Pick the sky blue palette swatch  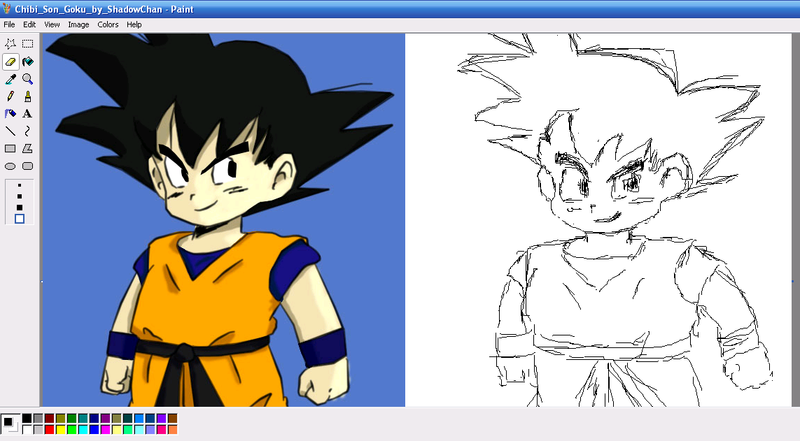(139, 418)
